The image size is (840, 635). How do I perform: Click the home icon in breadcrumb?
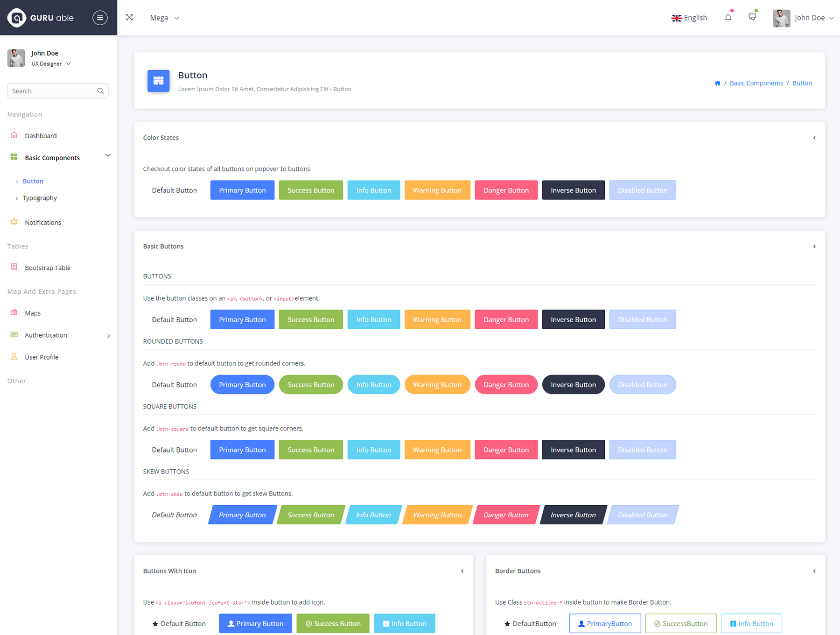click(x=717, y=83)
